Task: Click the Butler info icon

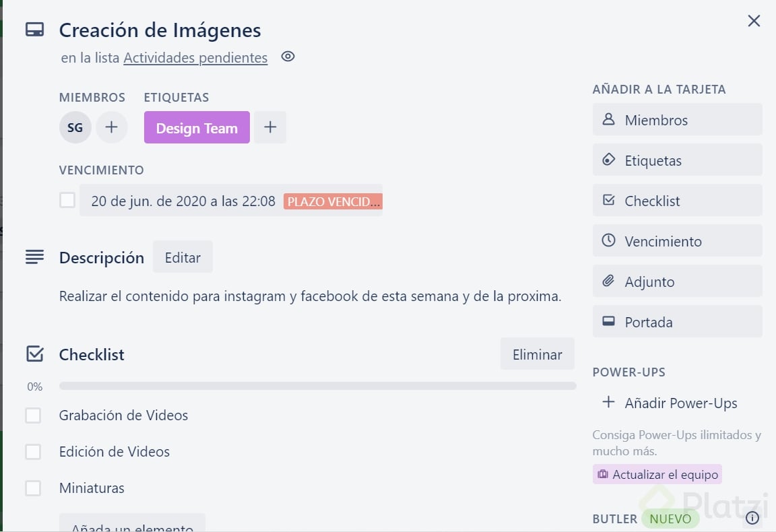Action: tap(752, 518)
